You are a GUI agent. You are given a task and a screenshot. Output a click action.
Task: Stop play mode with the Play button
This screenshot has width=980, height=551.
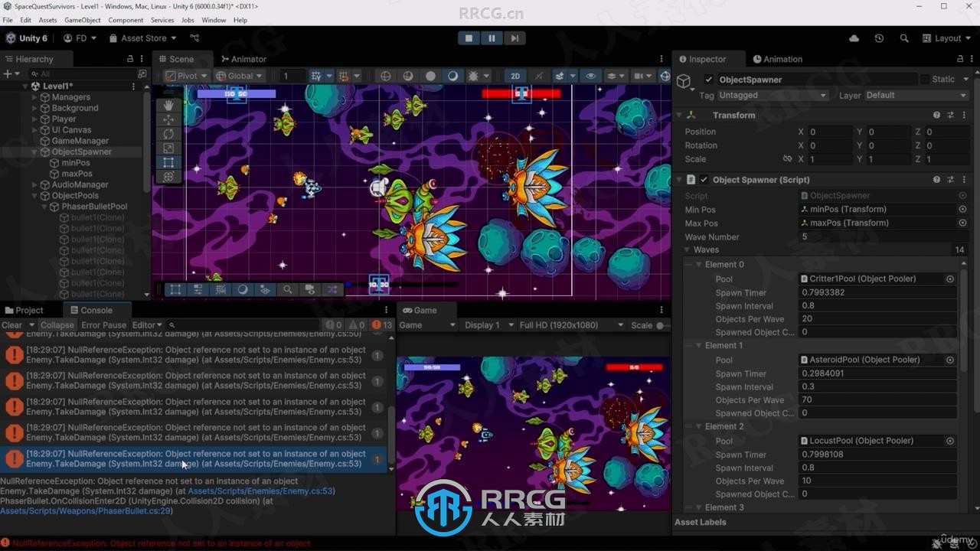tap(469, 38)
